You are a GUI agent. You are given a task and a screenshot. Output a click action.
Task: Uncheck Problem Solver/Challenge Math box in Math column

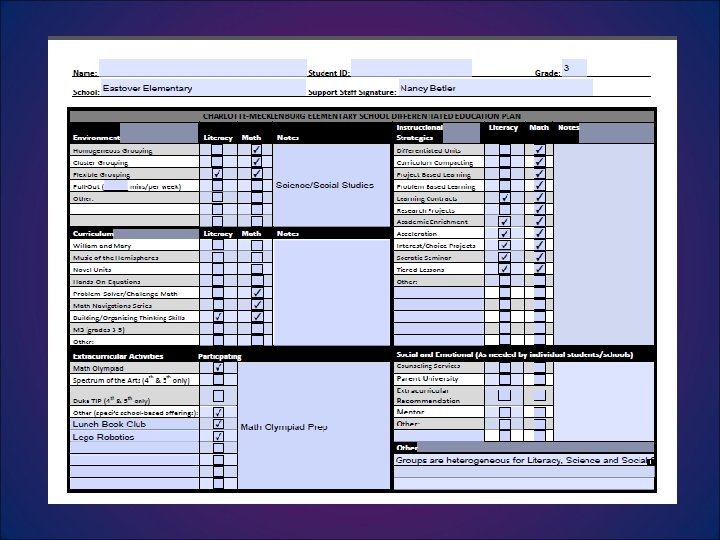tap(257, 293)
